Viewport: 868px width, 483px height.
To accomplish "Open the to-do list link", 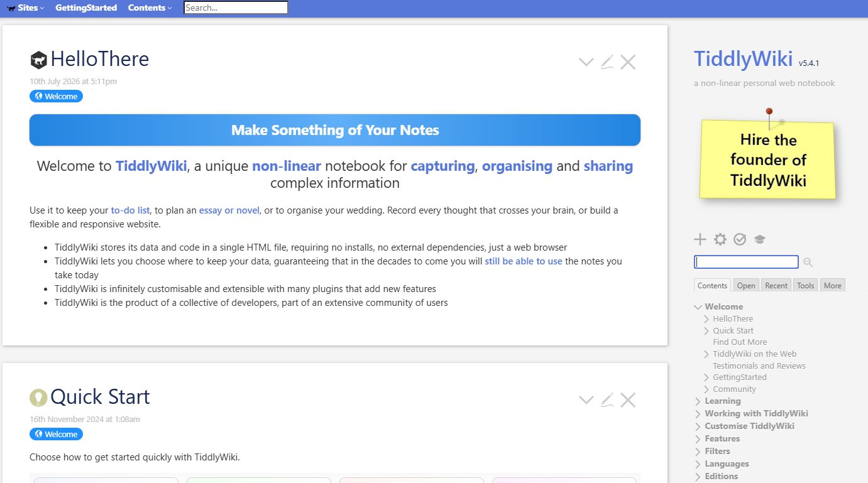I will [131, 210].
